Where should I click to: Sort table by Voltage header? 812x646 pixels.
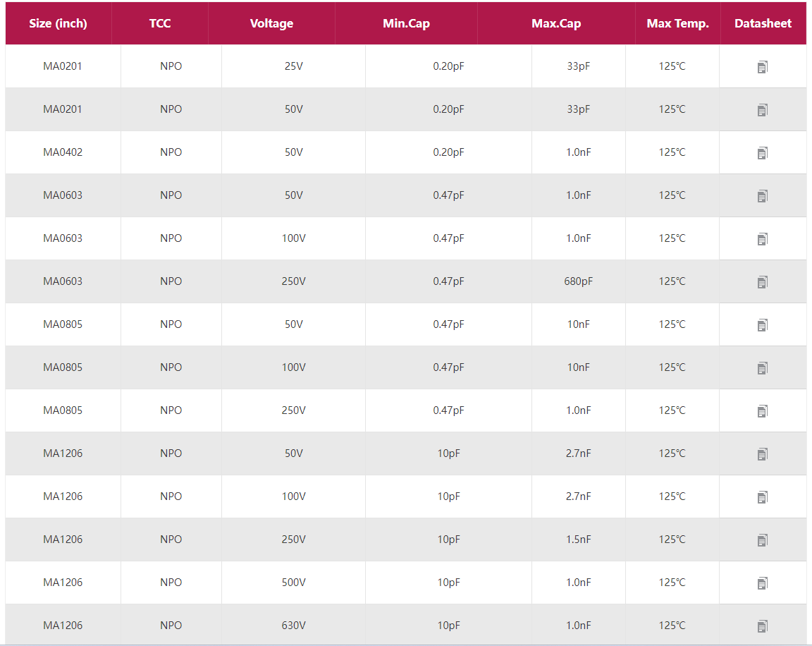[x=271, y=23]
